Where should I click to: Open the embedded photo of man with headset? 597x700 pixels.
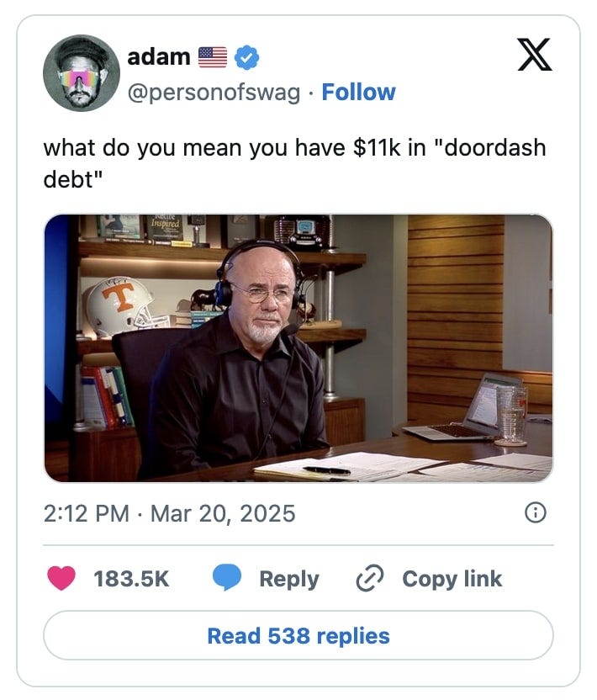(x=298, y=348)
